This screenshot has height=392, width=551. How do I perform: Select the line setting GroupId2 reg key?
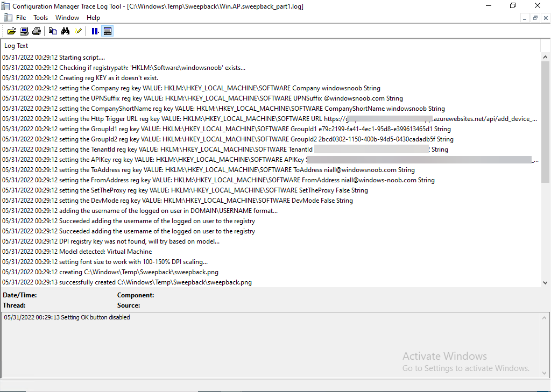(271, 139)
